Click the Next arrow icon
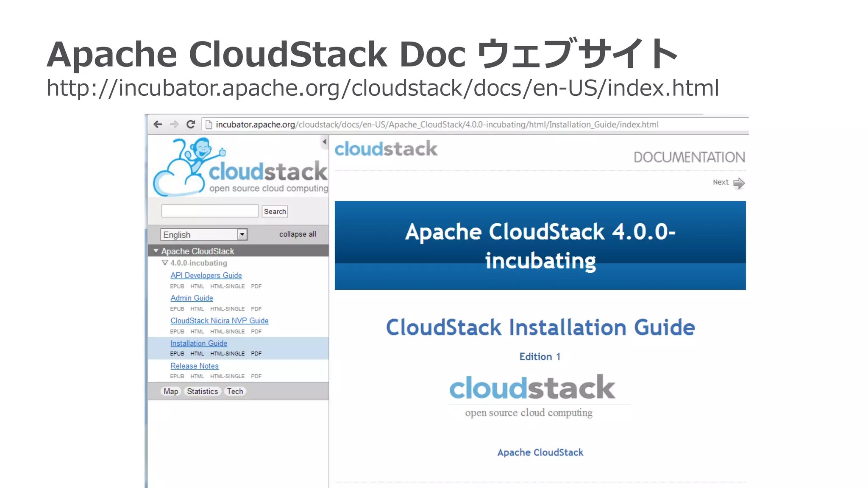The width and height of the screenshot is (868, 488). [739, 183]
